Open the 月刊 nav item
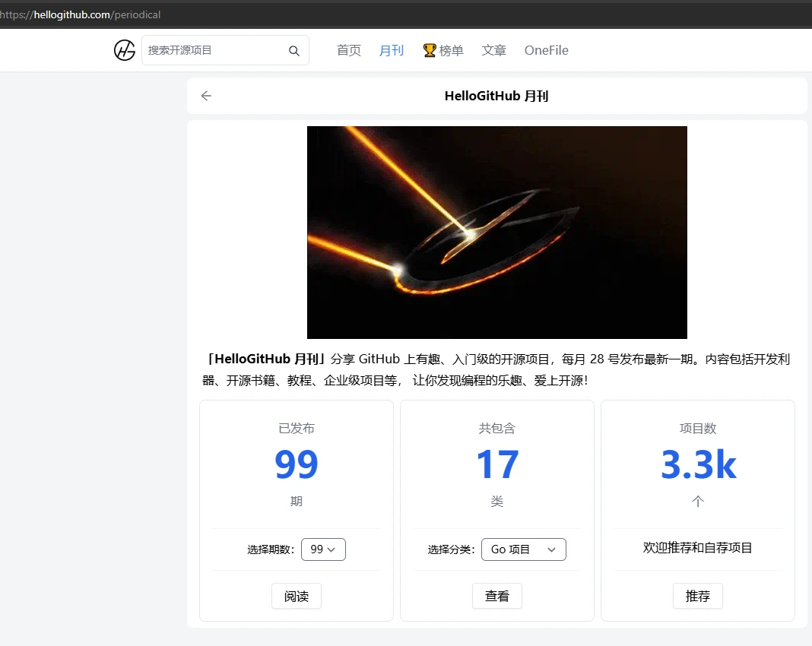 point(391,50)
